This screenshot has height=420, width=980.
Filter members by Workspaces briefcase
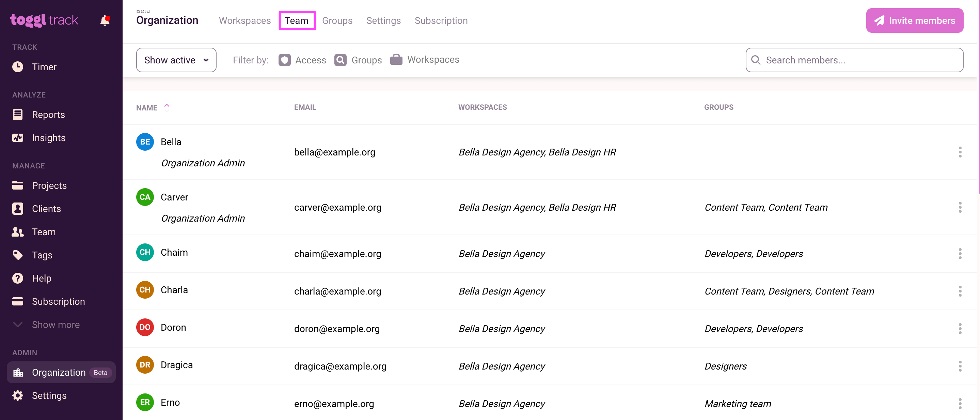pyautogui.click(x=396, y=60)
